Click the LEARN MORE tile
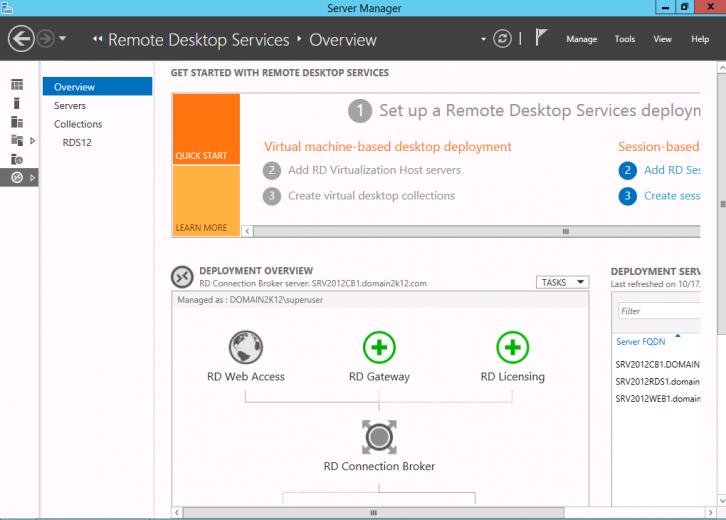 [206, 201]
